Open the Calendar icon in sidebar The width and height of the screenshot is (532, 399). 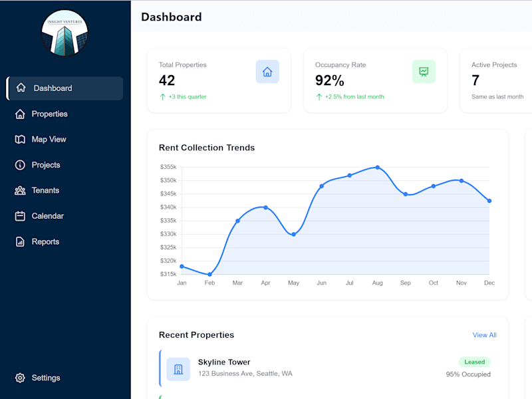(x=20, y=216)
